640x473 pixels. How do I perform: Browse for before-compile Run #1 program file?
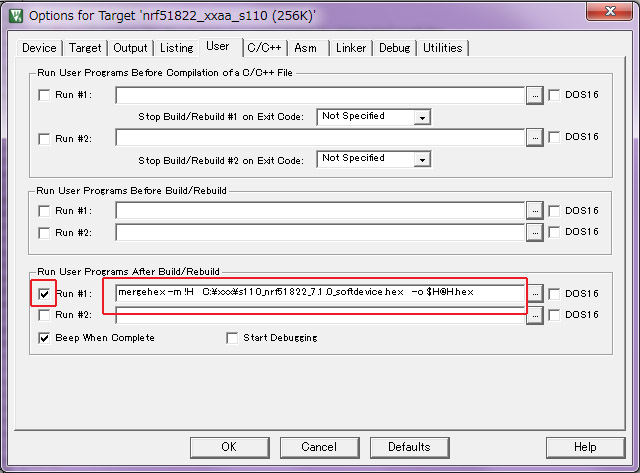click(535, 96)
